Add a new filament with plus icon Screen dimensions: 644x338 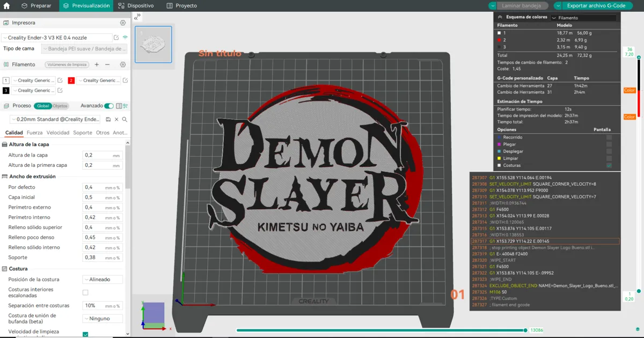(97, 64)
